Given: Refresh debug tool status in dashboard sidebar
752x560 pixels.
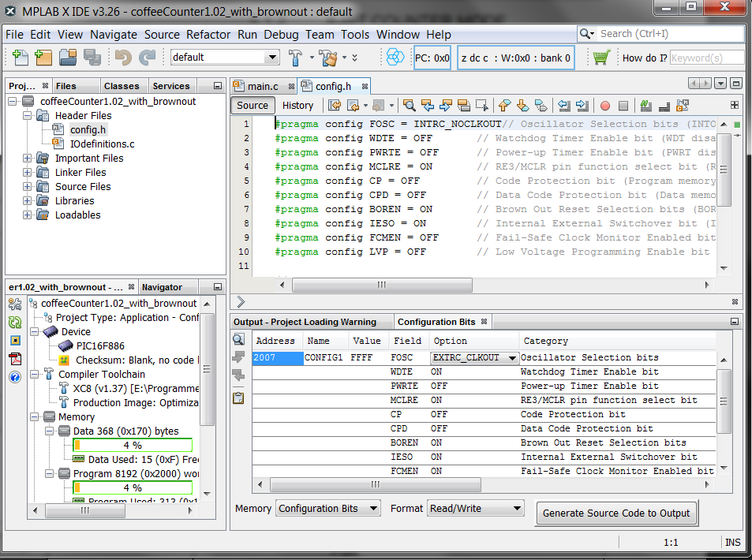Looking at the screenshot, I should 15,322.
